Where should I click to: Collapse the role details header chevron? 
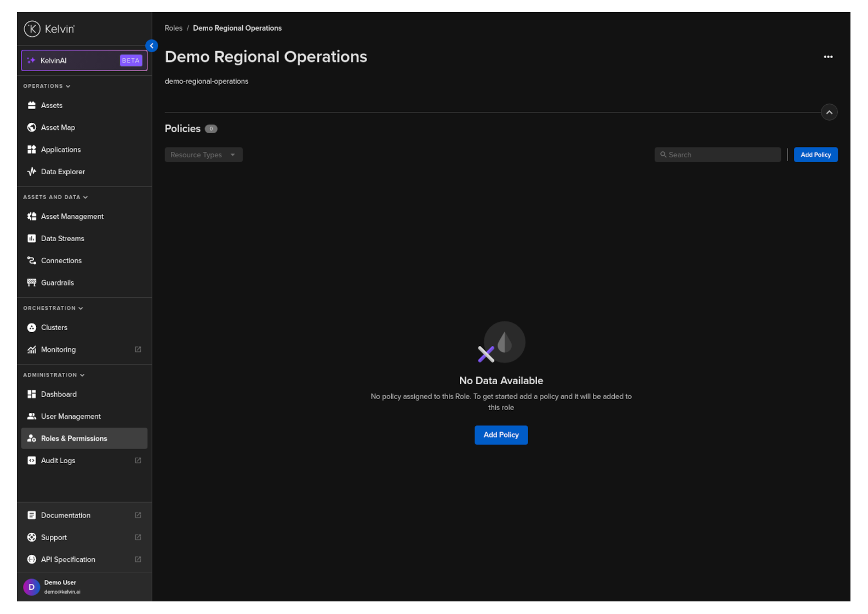tap(829, 112)
